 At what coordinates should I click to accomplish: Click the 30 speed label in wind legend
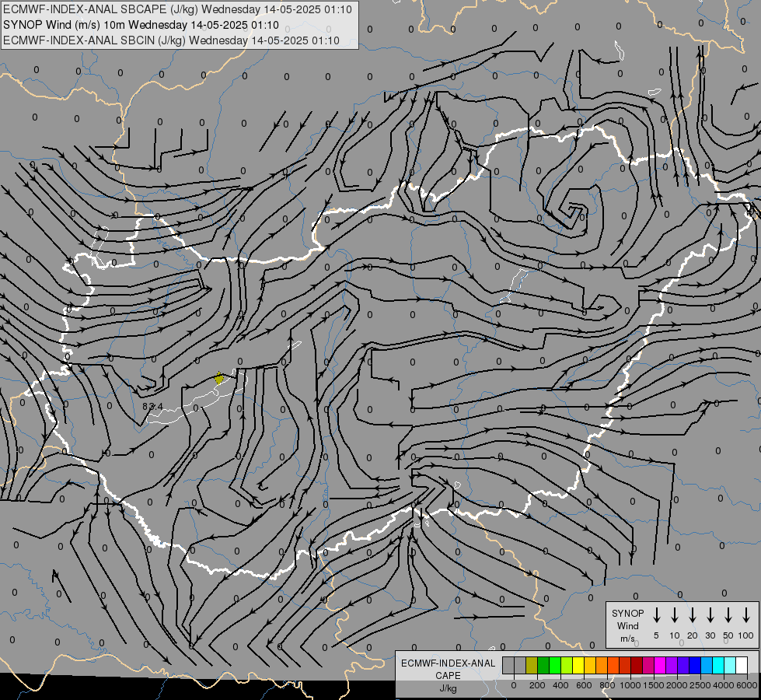[710, 635]
